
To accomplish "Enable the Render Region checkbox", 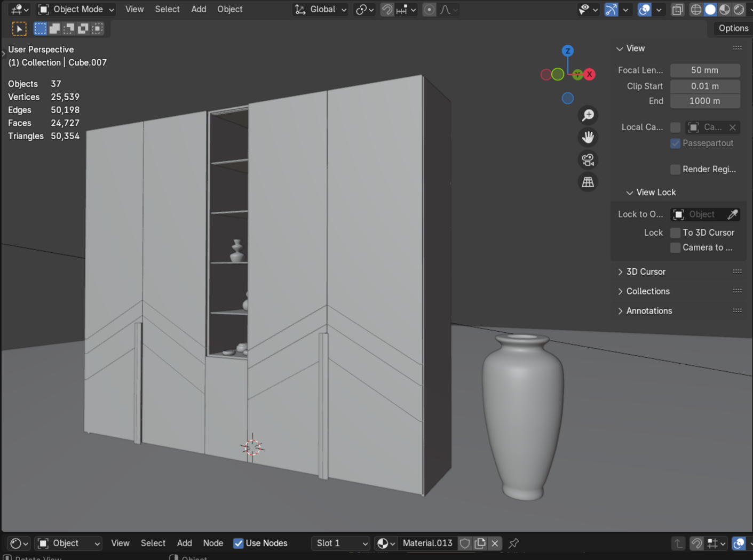I will [x=676, y=170].
